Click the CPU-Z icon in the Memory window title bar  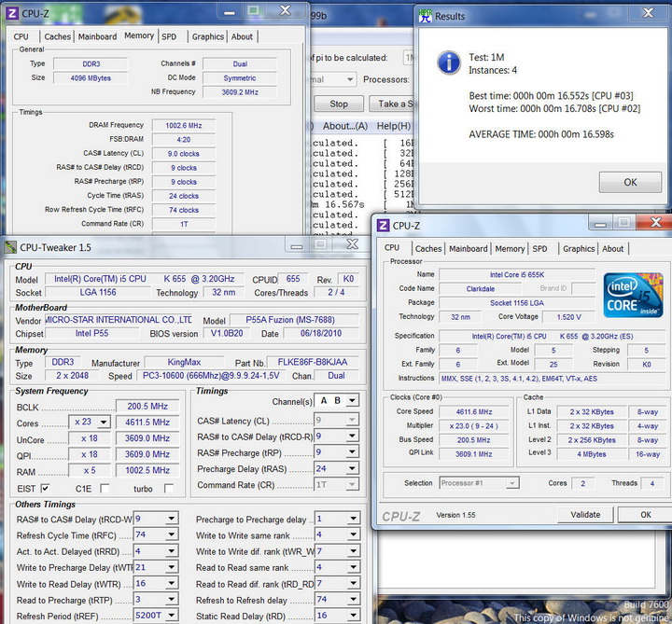[x=13, y=11]
